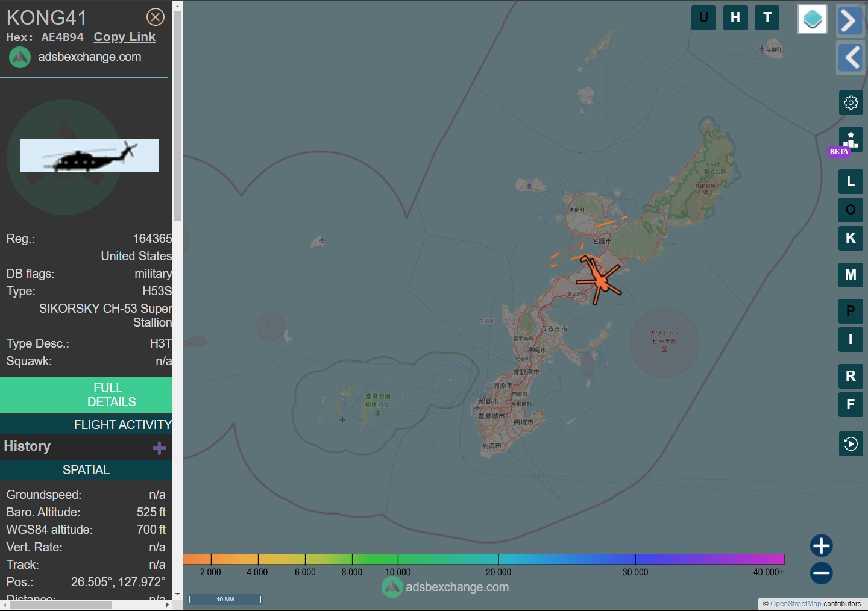Toggle the M map option button
Viewport: 868px width, 611px height.
pos(851,275)
